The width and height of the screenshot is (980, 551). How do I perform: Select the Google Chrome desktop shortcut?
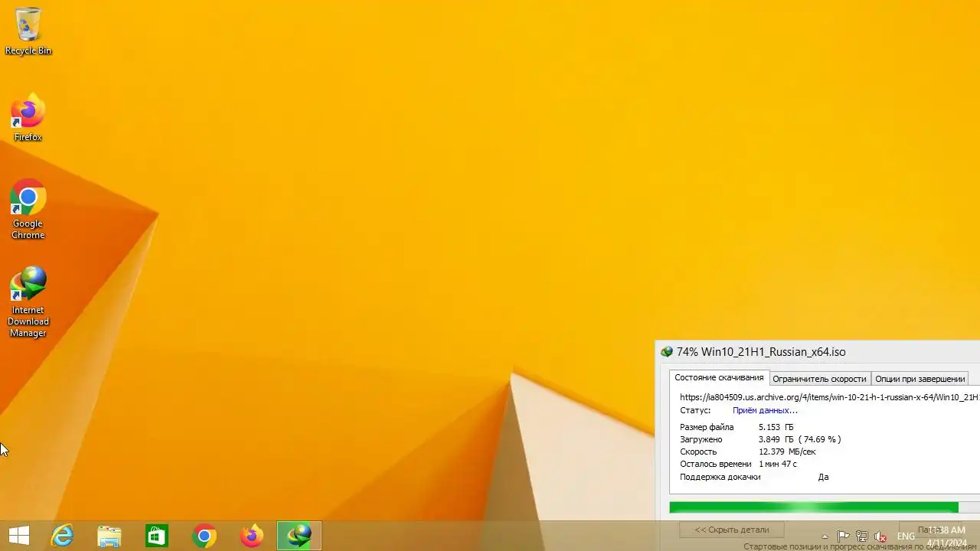[28, 210]
